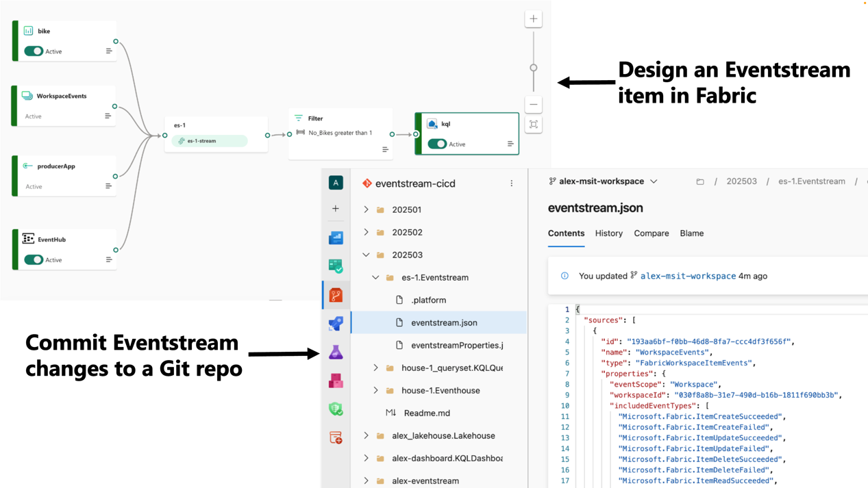Switch to the History tab
Viewport: 868px width, 488px height.
(608, 233)
